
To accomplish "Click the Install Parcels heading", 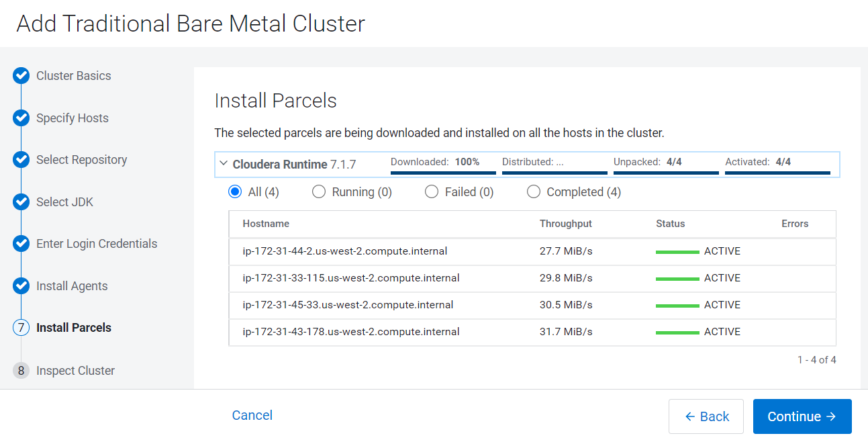I will coord(276,101).
